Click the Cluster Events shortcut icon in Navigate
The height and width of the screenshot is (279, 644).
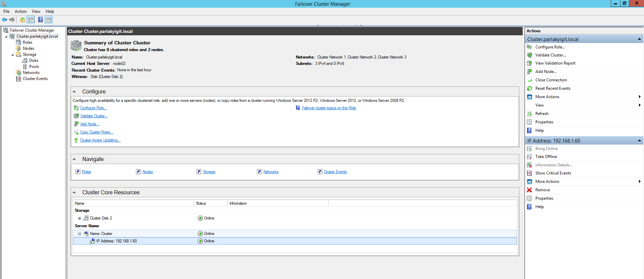pos(320,172)
